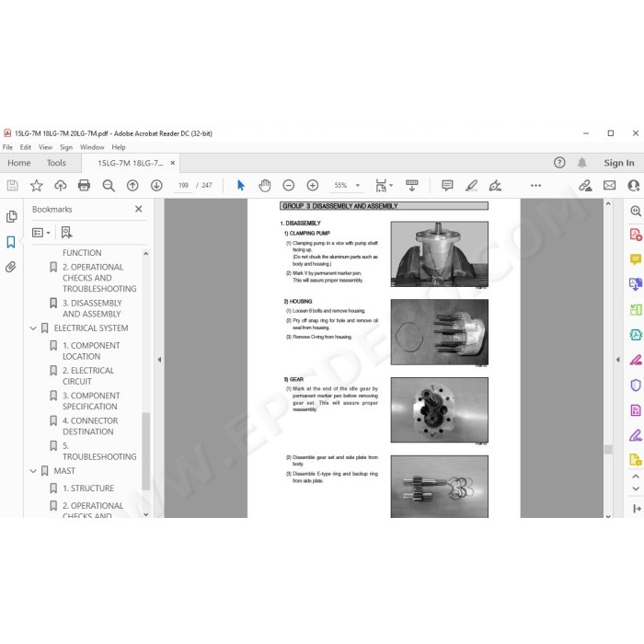Open the user account icon in toolbar
Screen dimensions: 644x644
click(x=634, y=186)
